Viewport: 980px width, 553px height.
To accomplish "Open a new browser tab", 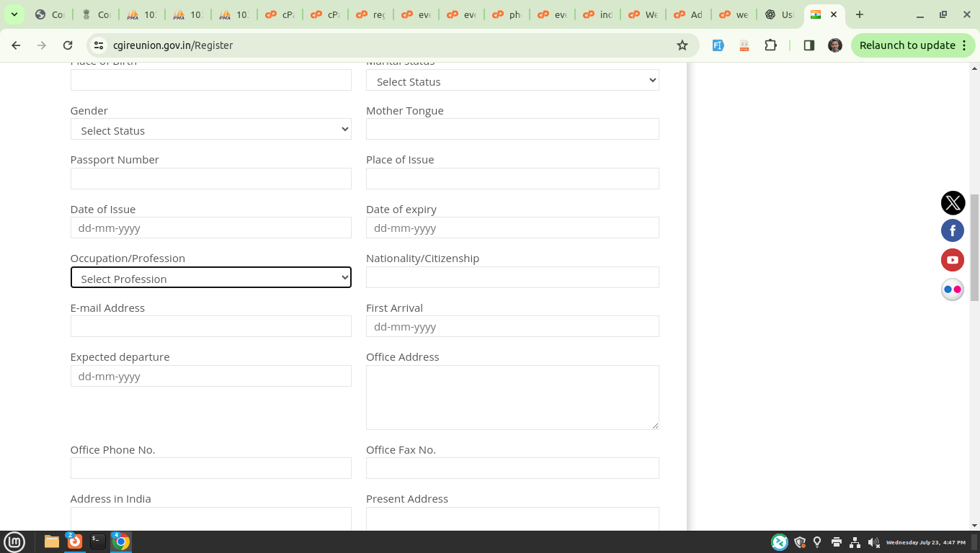I will 859,14.
